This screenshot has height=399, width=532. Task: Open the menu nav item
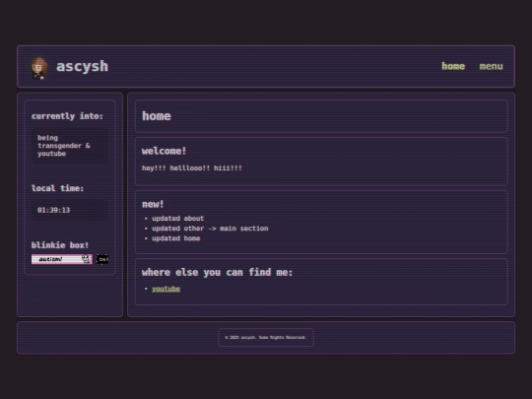[491, 67]
